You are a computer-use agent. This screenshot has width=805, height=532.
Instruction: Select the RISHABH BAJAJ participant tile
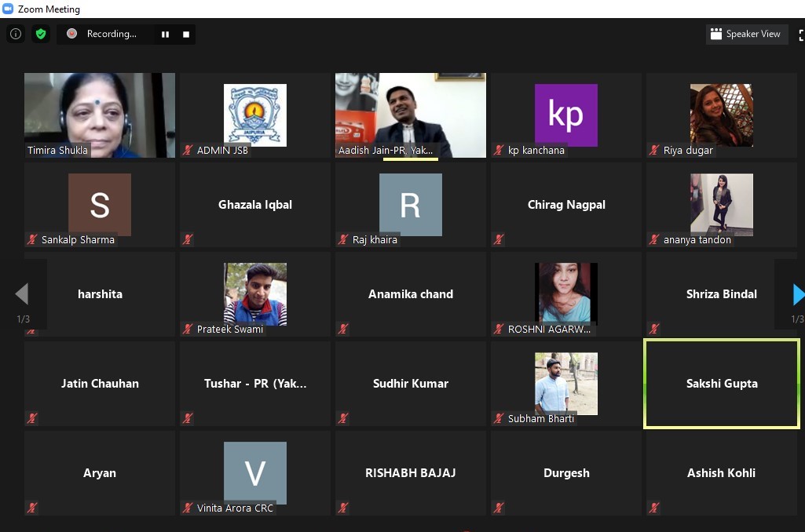411,473
